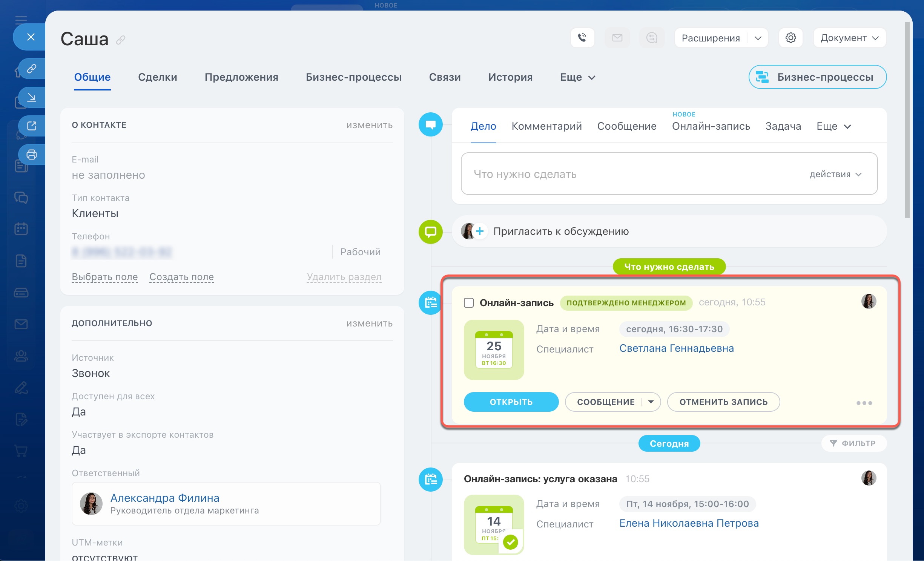The image size is (924, 561).
Task: Click the print icon on left panel
Action: pos(32,154)
